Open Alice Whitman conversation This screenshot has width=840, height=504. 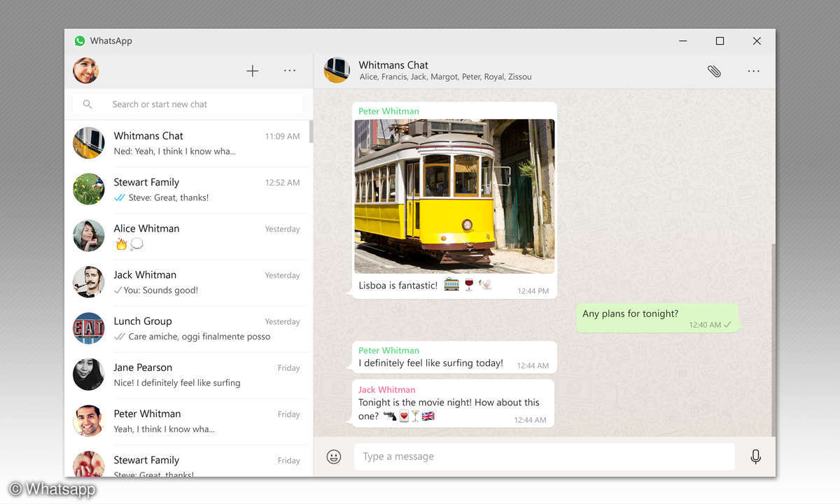188,236
